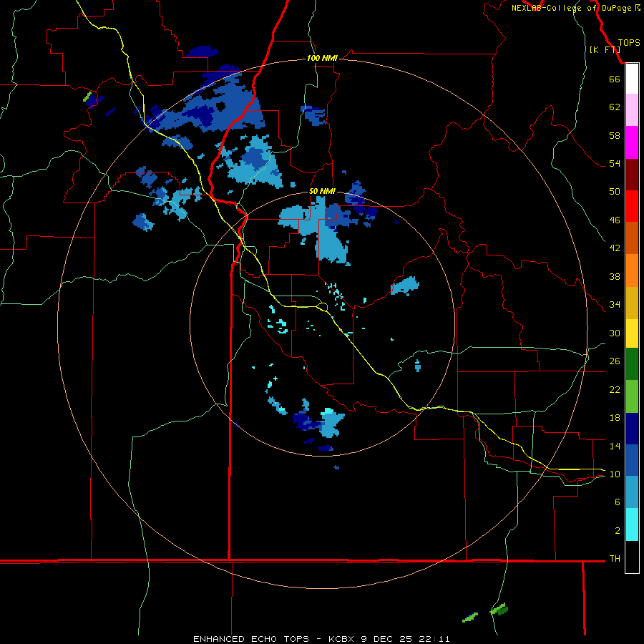644x644 pixels.
Task: Click the white swatch in the tops legend
Action: [632, 79]
